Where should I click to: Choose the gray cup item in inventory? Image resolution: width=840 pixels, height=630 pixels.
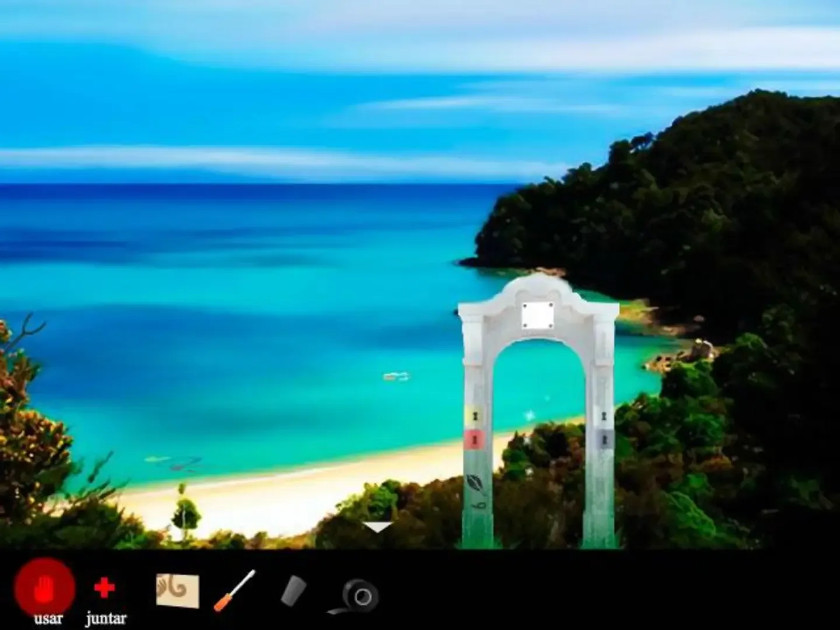[x=294, y=591]
